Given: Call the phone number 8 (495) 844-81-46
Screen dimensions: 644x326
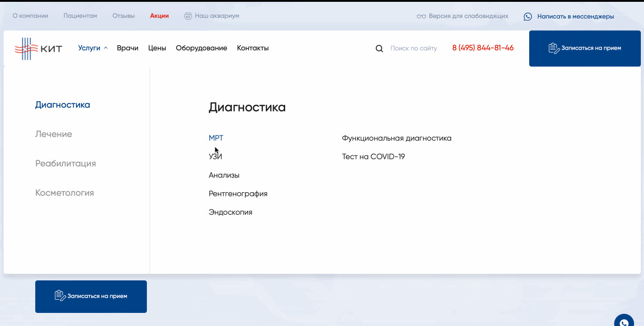Looking at the screenshot, I should (483, 48).
